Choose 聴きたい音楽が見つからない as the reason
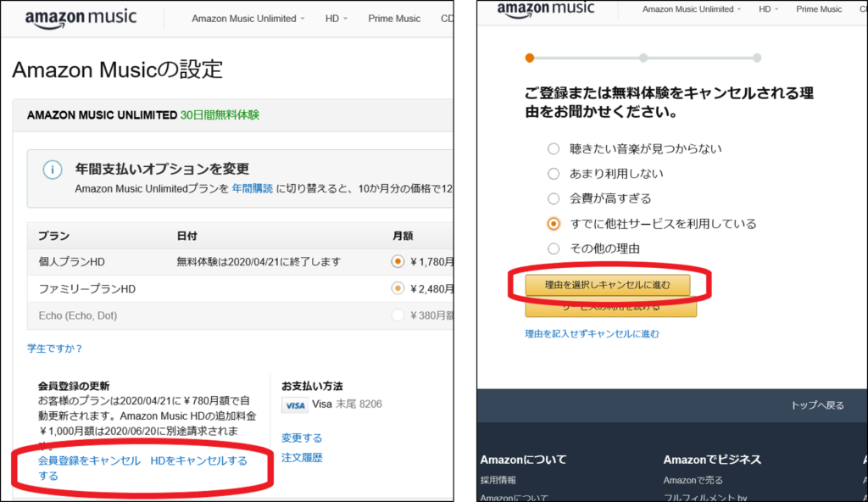 click(x=554, y=148)
